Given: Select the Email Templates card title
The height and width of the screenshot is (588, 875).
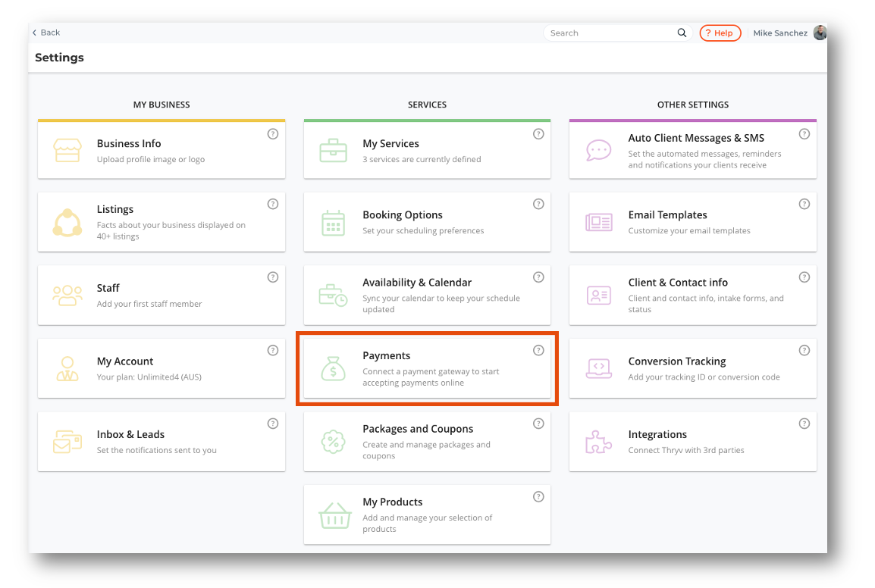Looking at the screenshot, I should coord(667,215).
